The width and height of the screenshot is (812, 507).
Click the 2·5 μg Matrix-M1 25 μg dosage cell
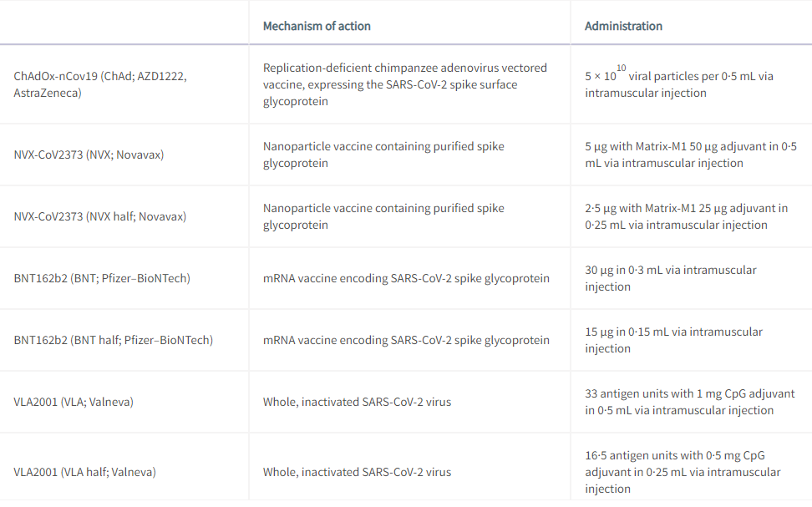point(686,216)
